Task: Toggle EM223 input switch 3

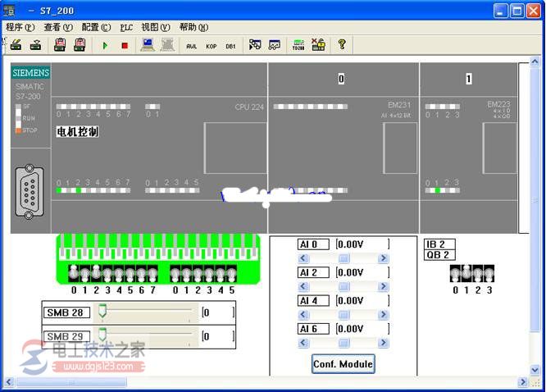Action: click(x=489, y=273)
